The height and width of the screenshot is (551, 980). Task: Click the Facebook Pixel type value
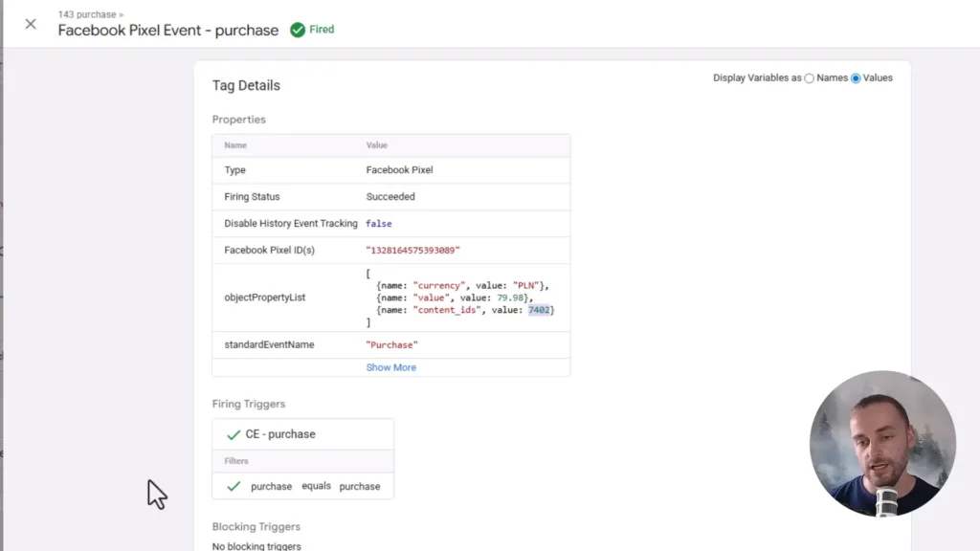point(399,170)
